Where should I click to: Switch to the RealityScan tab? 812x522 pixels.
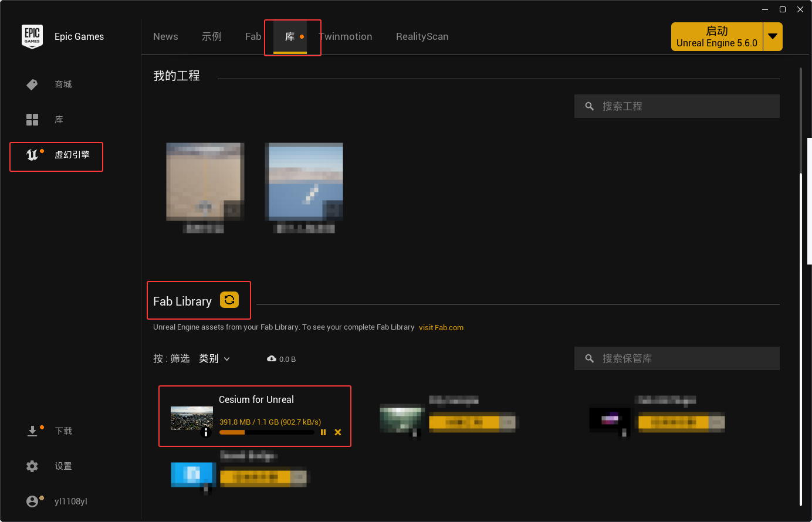coord(422,36)
